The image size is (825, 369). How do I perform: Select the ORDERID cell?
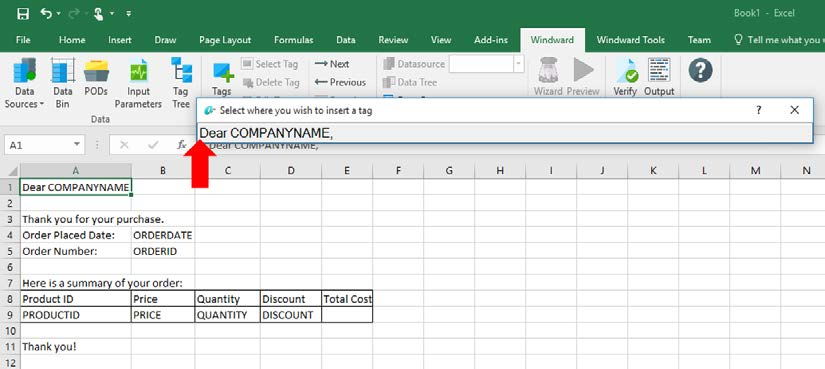pyautogui.click(x=163, y=251)
